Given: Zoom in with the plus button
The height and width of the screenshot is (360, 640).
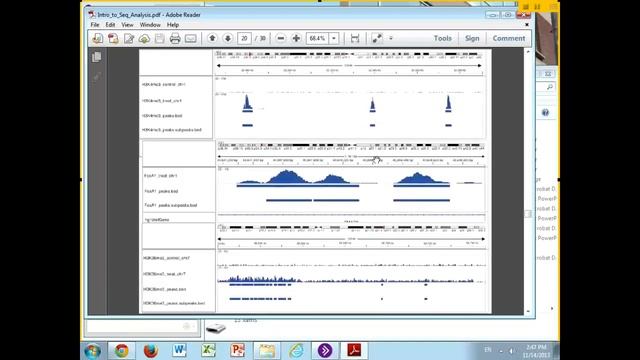Looking at the screenshot, I should (296, 38).
